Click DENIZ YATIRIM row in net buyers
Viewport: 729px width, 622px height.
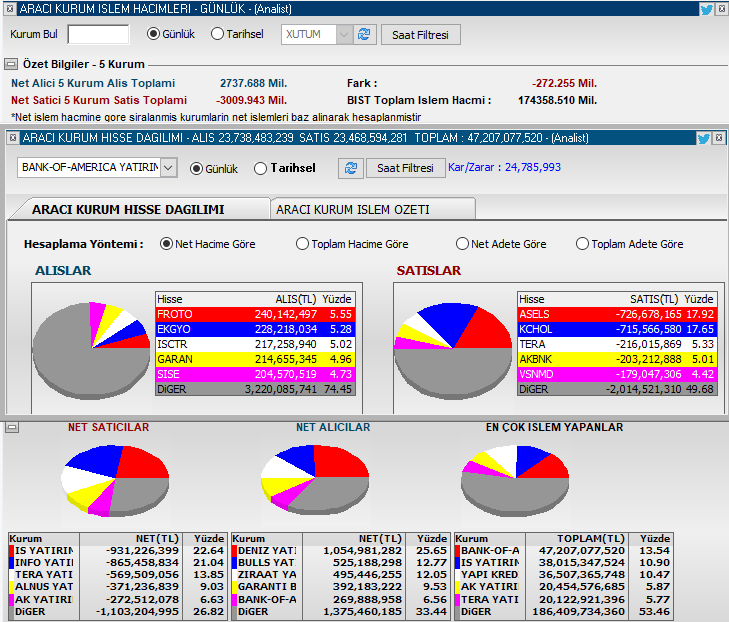(x=341, y=550)
